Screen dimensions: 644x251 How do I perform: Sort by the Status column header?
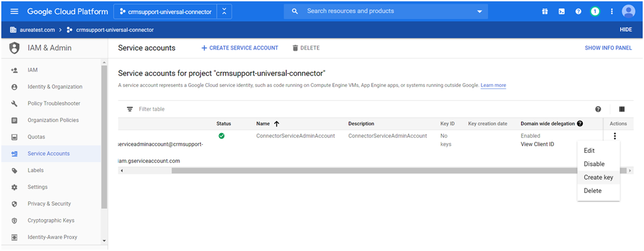tap(224, 123)
